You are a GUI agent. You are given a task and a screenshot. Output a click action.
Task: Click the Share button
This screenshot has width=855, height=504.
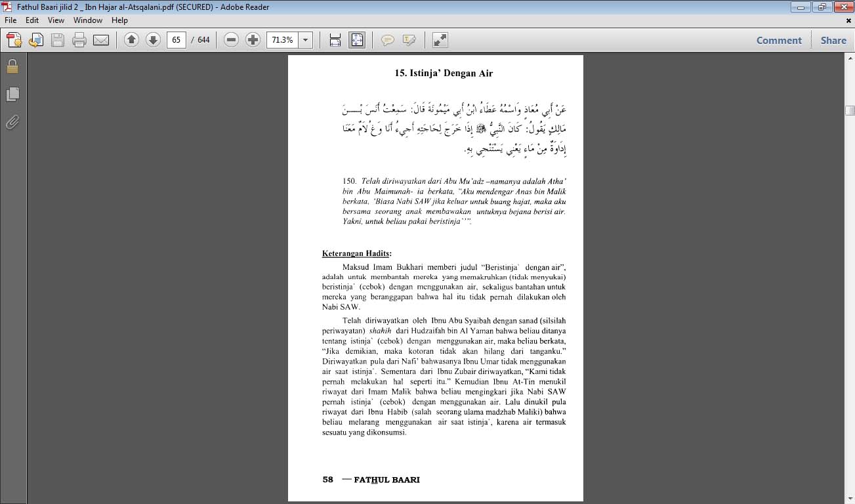pyautogui.click(x=833, y=40)
